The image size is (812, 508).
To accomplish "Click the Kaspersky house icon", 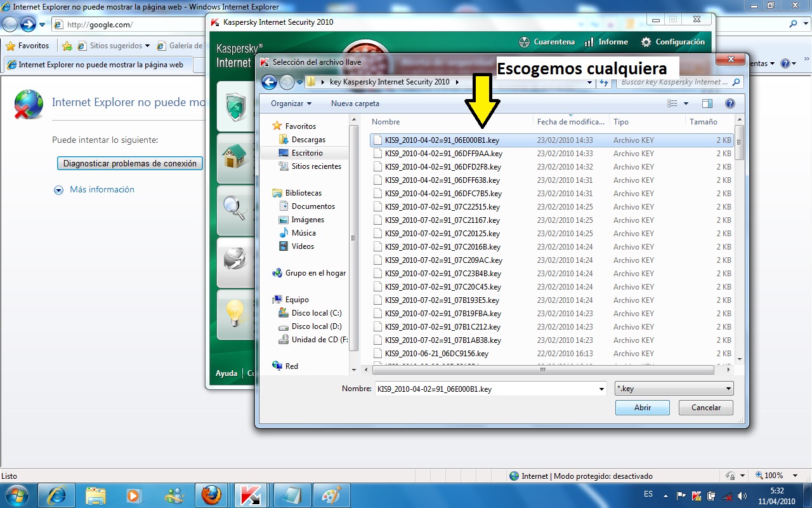I will point(235,157).
